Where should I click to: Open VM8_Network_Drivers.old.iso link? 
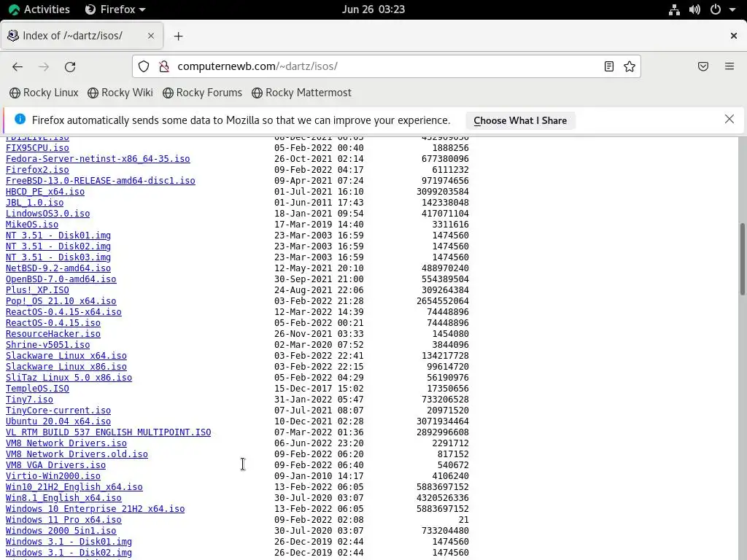77,455
